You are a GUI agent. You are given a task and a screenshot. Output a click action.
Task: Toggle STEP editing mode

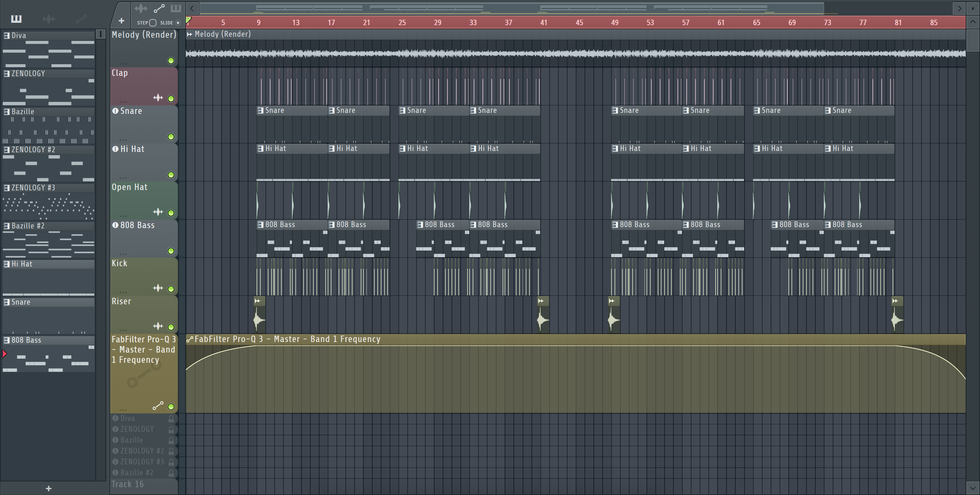click(152, 23)
